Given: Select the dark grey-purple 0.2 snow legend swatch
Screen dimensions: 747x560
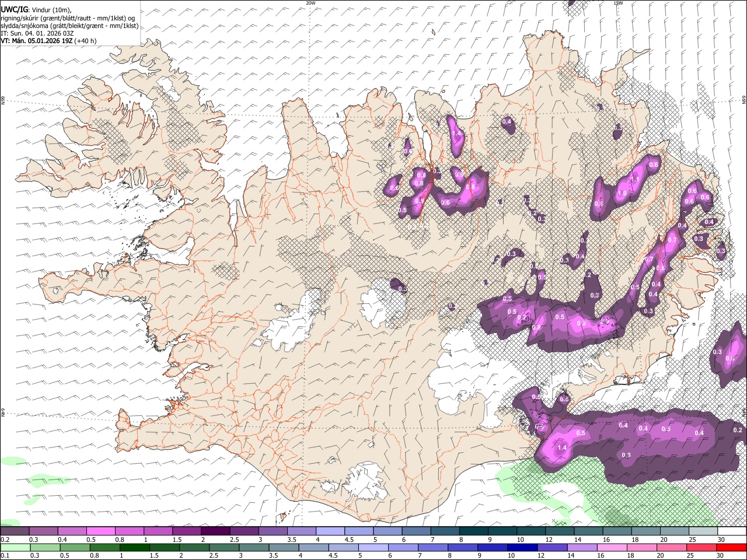Looking at the screenshot, I should (15, 531).
